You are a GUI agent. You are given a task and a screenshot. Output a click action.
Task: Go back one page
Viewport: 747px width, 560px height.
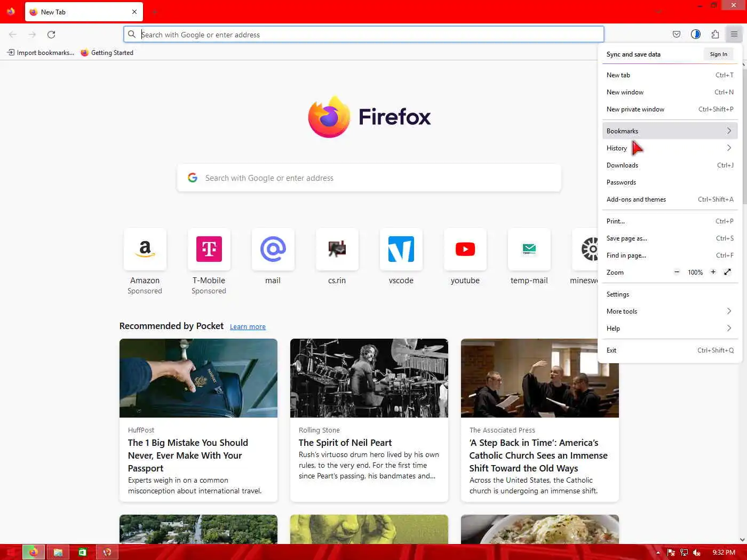pos(13,34)
